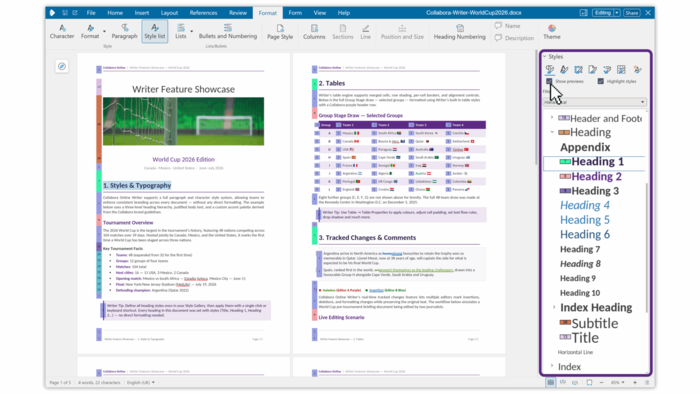The height and width of the screenshot is (394, 700).
Task: Expand the Index Heading style group
Action: [x=554, y=307]
